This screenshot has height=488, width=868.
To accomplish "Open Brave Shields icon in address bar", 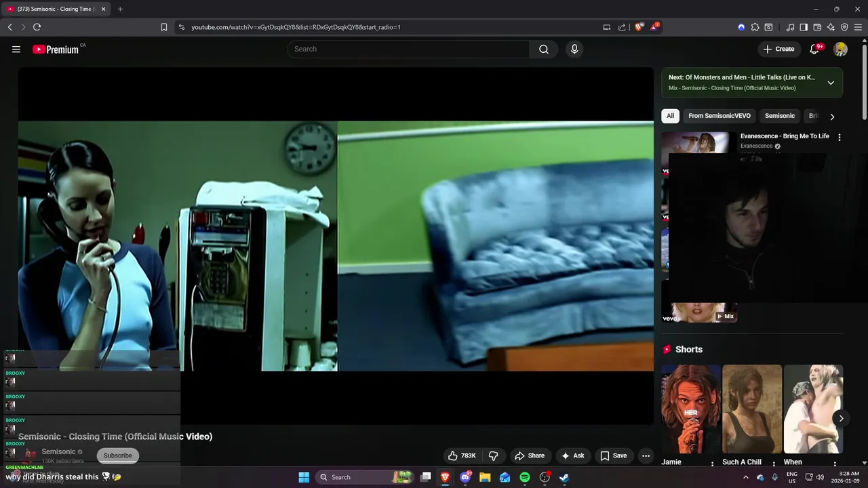I will pos(639,27).
